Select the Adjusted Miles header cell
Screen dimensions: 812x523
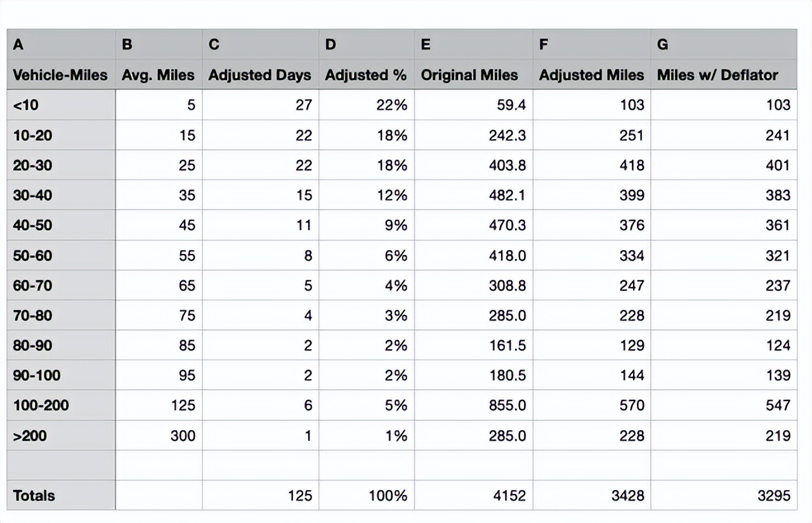(591, 75)
